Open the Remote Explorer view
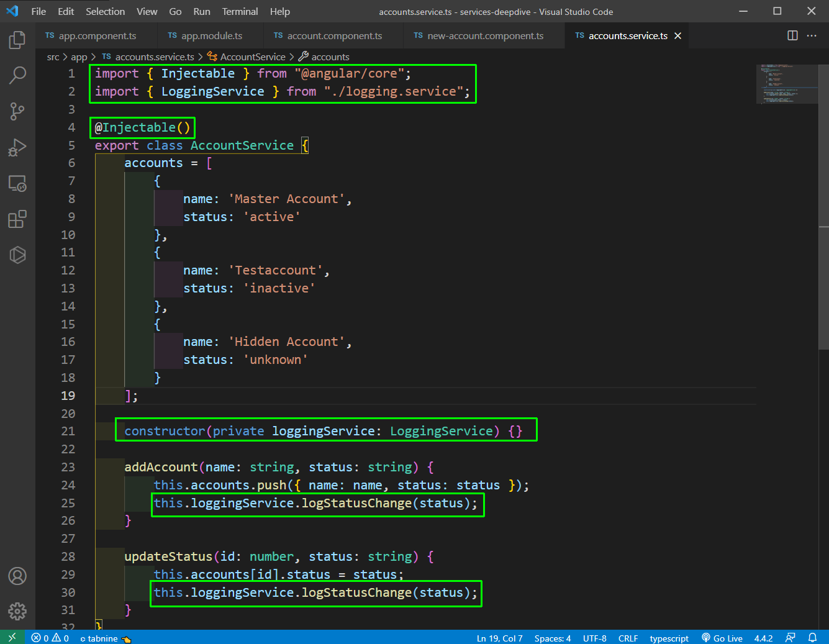829x644 pixels. tap(17, 183)
